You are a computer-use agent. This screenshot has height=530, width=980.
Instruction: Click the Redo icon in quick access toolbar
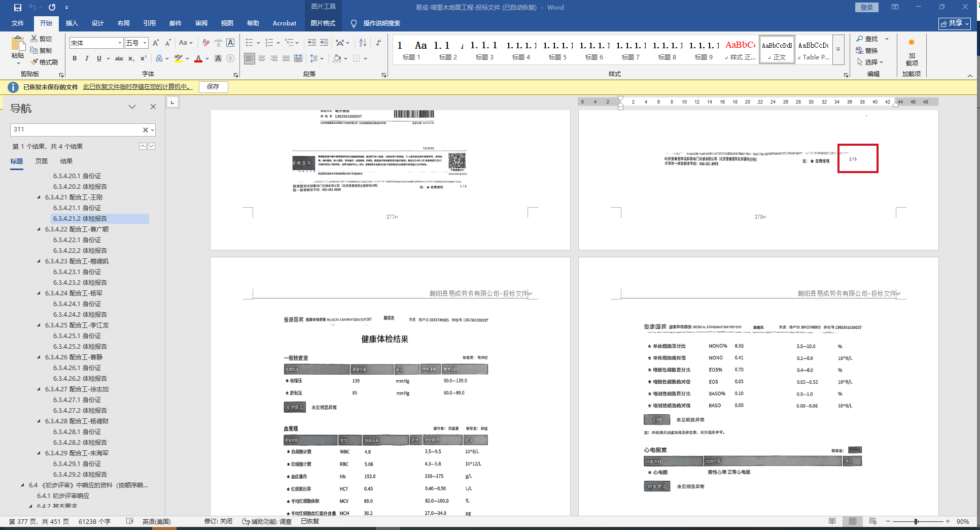(x=52, y=8)
